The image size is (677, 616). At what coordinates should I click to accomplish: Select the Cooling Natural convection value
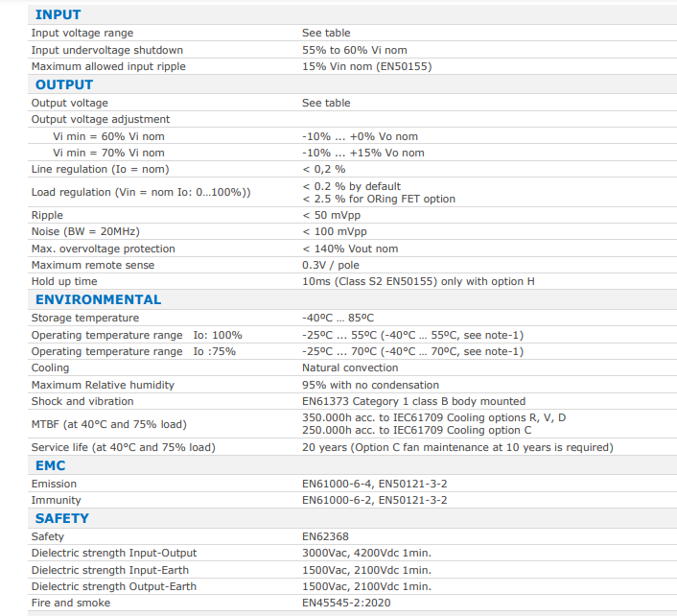click(350, 368)
